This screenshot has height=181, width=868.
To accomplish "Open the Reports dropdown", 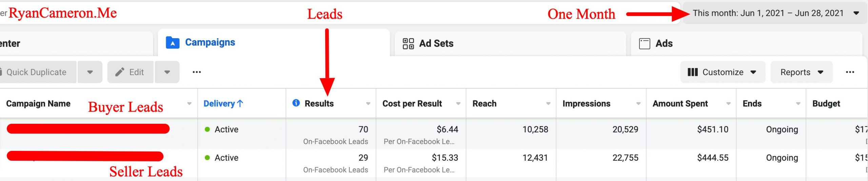I will [801, 72].
